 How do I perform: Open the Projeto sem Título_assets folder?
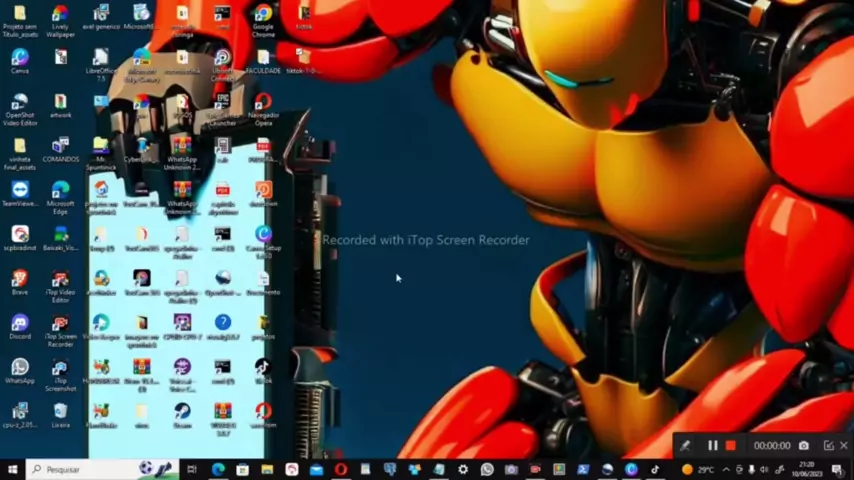click(20, 21)
